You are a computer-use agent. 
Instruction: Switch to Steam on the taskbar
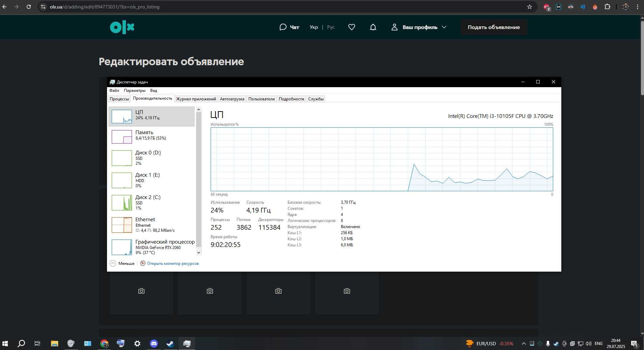coord(170,344)
